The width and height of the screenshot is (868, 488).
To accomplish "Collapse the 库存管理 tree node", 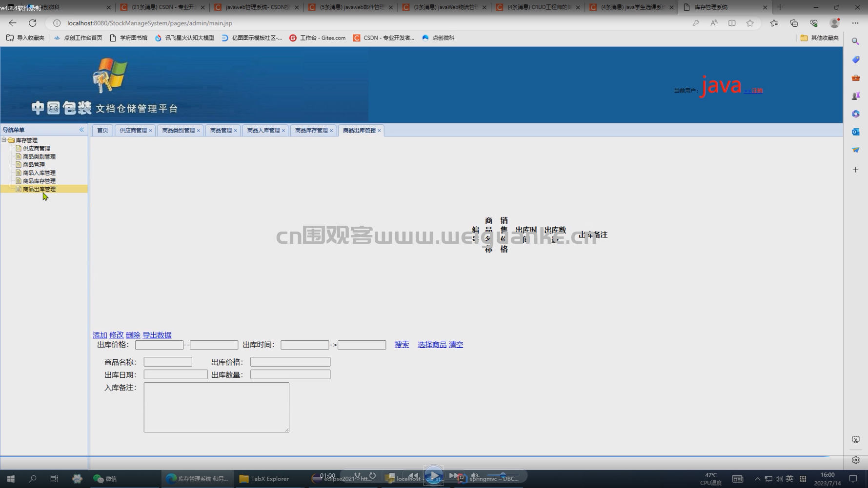I will click(4, 140).
